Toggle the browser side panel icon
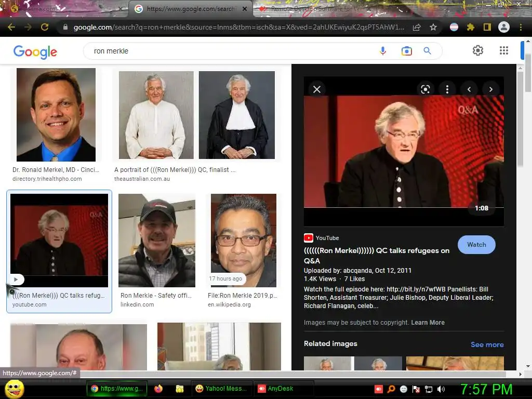 [487, 27]
